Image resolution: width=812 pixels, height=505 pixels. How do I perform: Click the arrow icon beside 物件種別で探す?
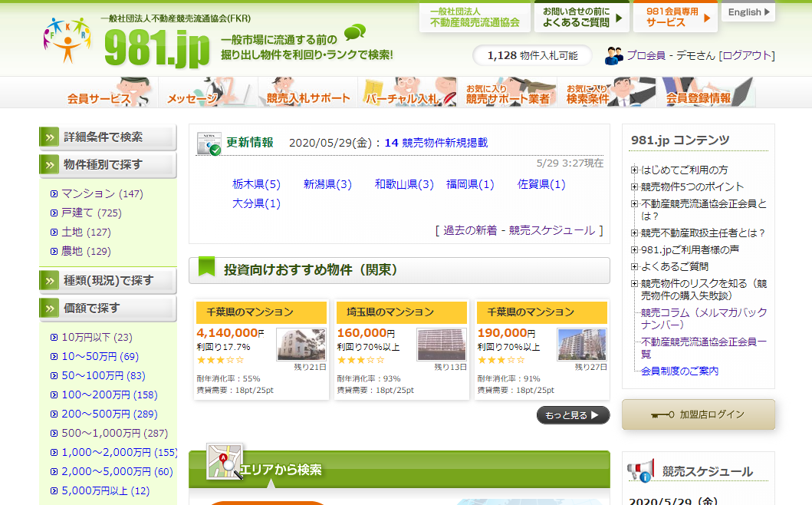pyautogui.click(x=49, y=165)
